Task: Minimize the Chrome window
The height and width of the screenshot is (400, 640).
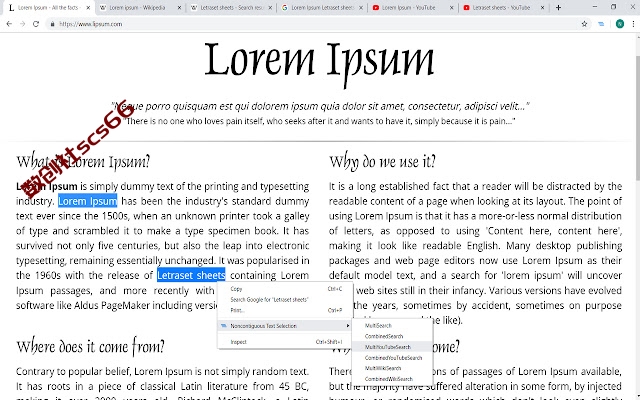Action: pyautogui.click(x=595, y=7)
